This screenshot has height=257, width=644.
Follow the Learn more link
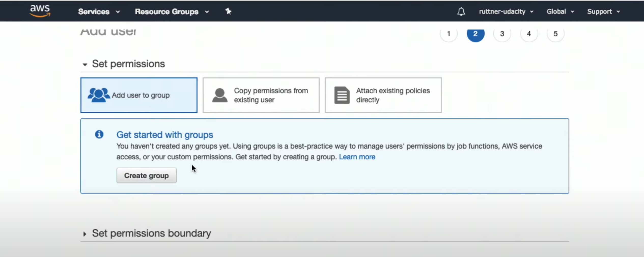[x=357, y=157]
